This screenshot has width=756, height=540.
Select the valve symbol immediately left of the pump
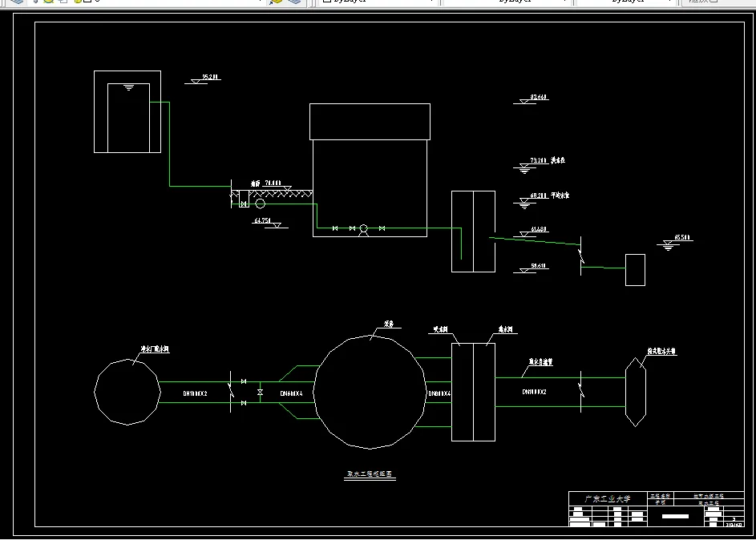click(x=353, y=228)
